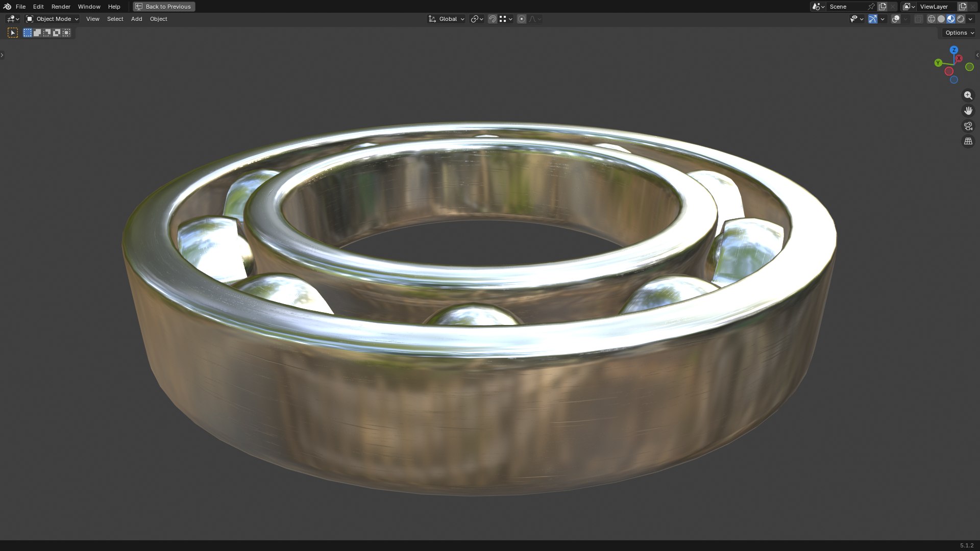Open the pivot point dropdown
Image resolution: width=980 pixels, height=551 pixels.
pos(477,19)
